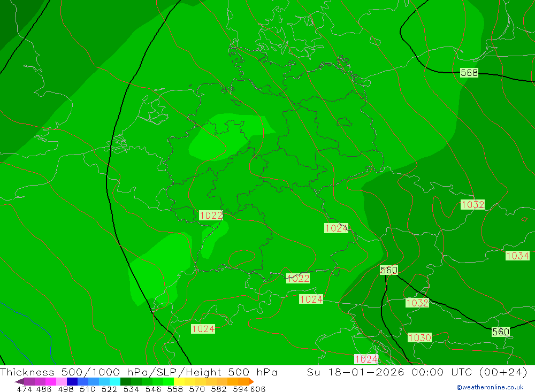Click the 486 legend value
Image resolution: width=535 pixels, height=392 pixels.
(44, 389)
